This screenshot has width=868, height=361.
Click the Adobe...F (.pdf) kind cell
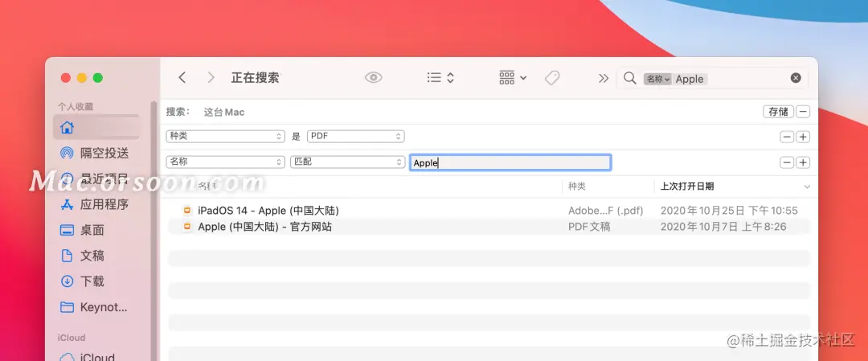click(606, 211)
